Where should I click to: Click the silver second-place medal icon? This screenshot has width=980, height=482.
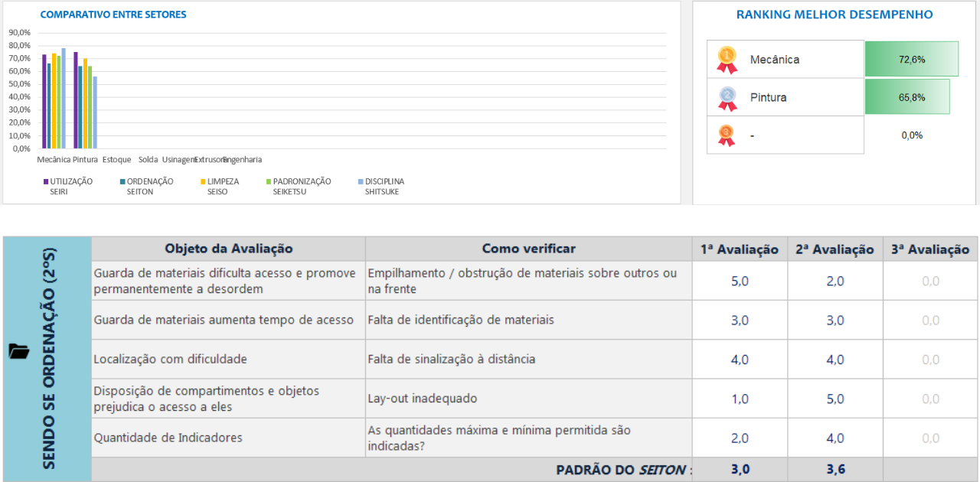pos(727,97)
